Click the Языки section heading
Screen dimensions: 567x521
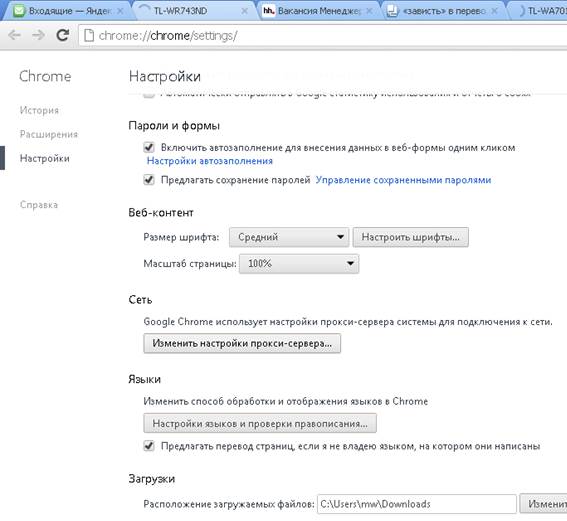tap(145, 379)
